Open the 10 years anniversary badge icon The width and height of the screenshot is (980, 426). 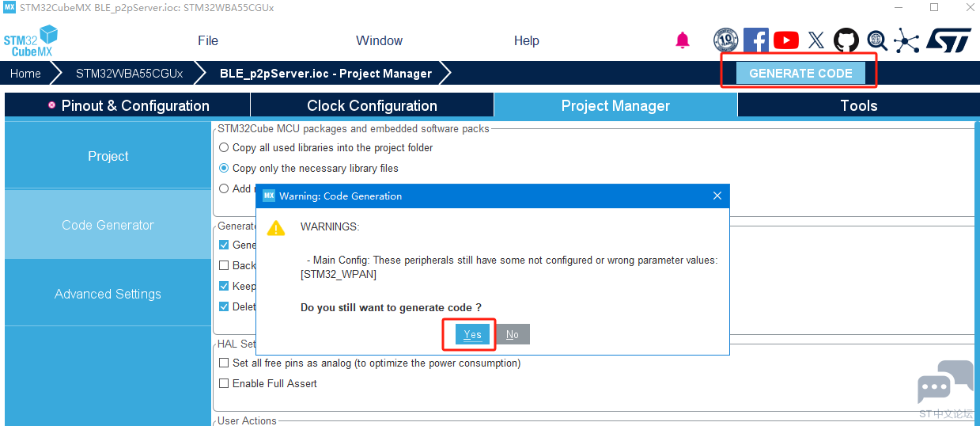(725, 40)
